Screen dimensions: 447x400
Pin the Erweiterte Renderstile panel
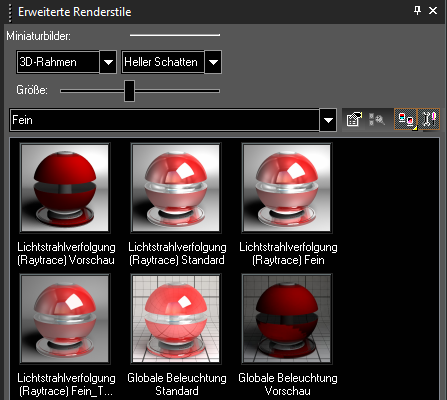(x=417, y=11)
